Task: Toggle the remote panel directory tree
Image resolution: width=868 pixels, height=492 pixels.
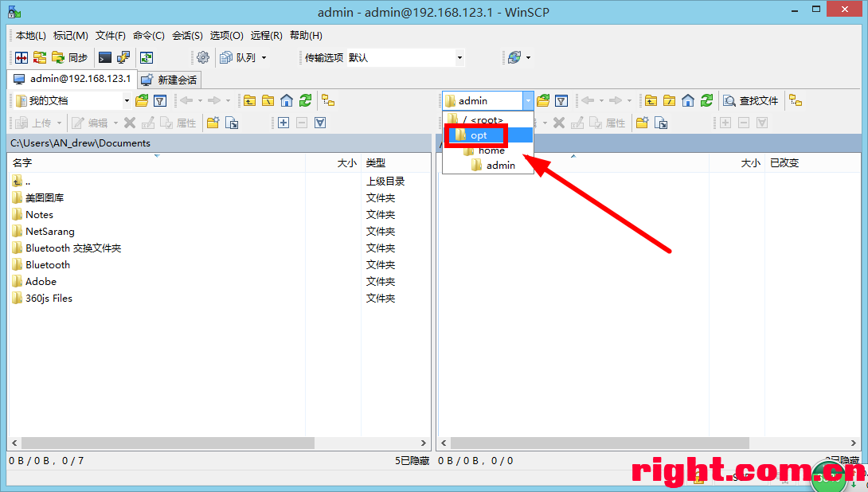Action: [796, 101]
